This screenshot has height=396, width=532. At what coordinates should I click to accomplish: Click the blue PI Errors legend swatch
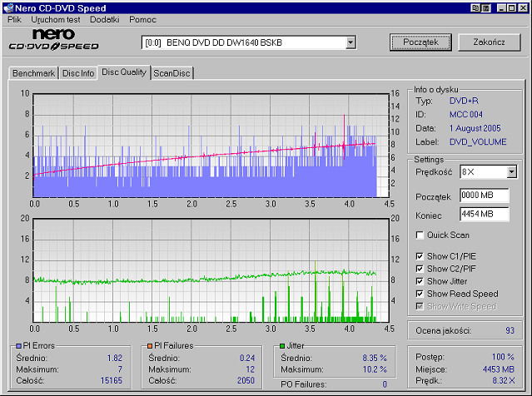18,346
